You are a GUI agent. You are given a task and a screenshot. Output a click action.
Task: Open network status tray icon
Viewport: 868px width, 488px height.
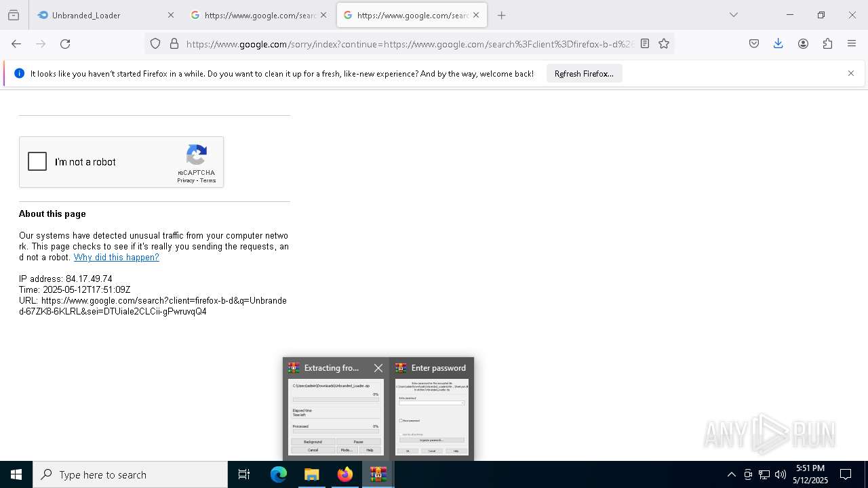(764, 474)
